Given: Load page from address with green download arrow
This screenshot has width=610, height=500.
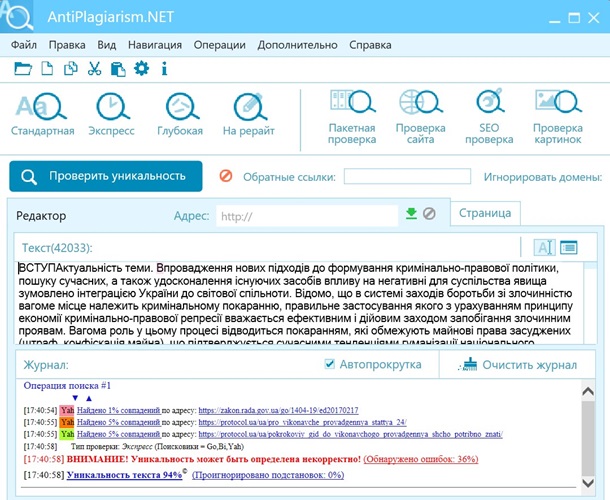Looking at the screenshot, I should (x=411, y=214).
